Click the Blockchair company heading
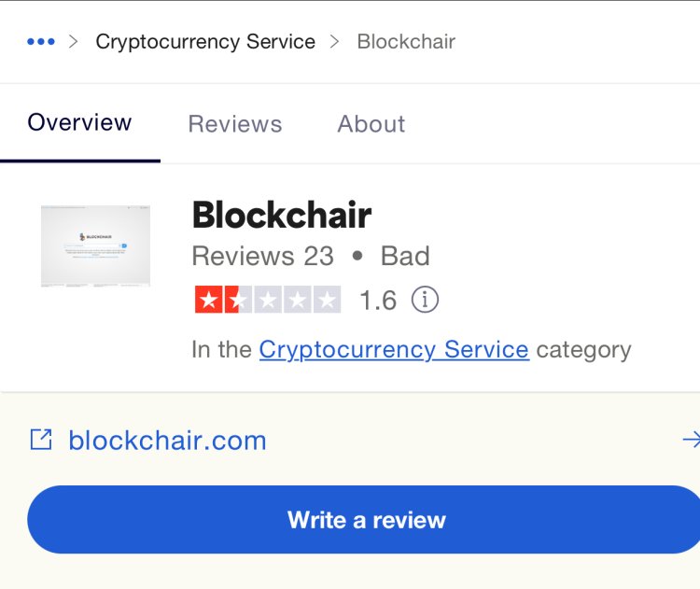This screenshot has width=700, height=589. 282,215
